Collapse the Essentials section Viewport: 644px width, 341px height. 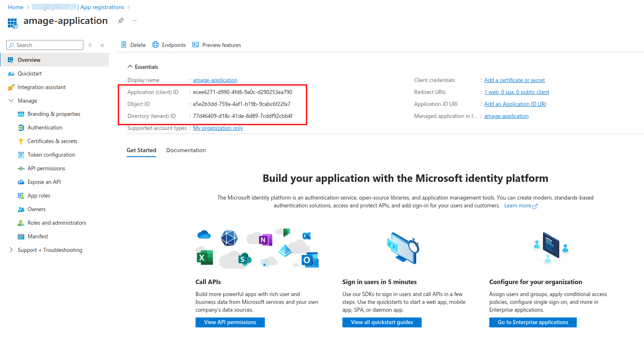[130, 67]
